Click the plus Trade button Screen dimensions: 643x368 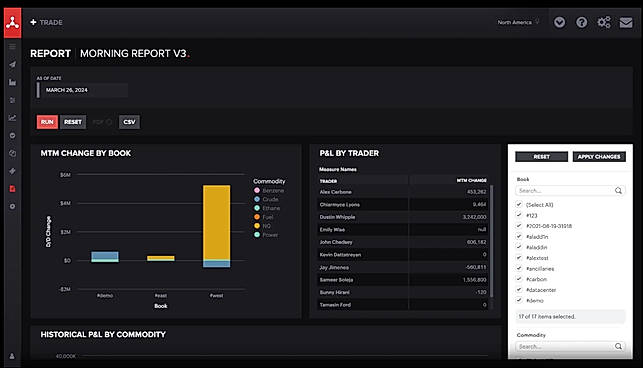[46, 22]
